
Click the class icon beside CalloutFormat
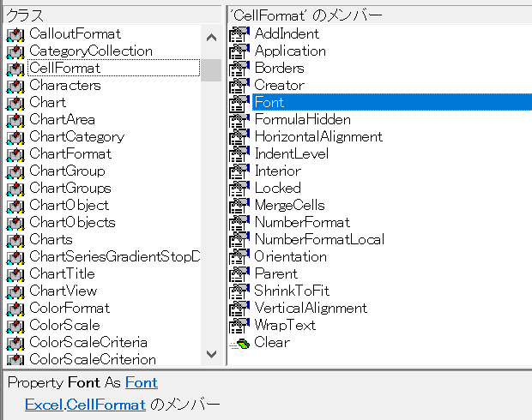click(15, 34)
